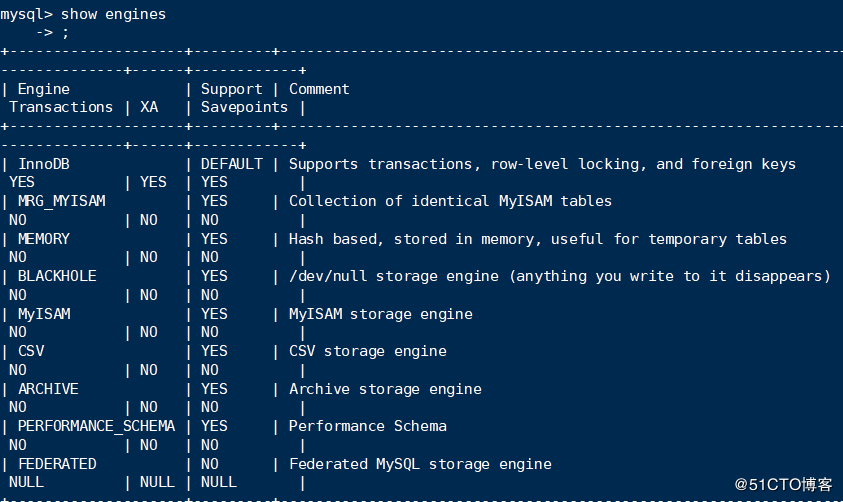
Task: Click the MRG_MYISAM engine name
Action: 62,202
